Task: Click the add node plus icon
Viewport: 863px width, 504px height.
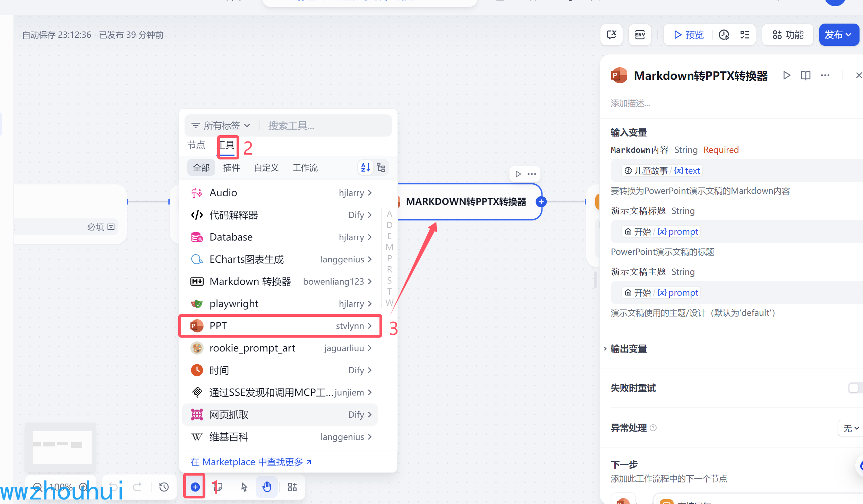Action: click(195, 487)
